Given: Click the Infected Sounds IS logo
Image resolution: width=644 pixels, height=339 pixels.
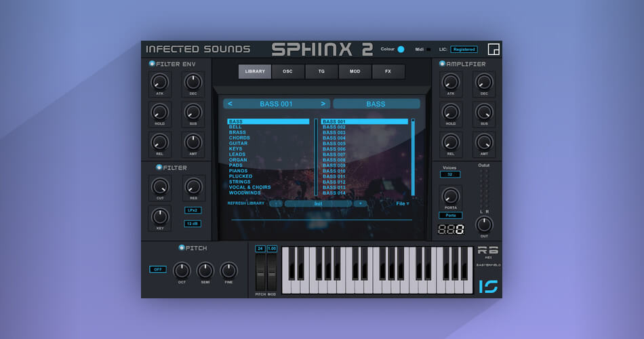Looking at the screenshot, I should point(488,286).
